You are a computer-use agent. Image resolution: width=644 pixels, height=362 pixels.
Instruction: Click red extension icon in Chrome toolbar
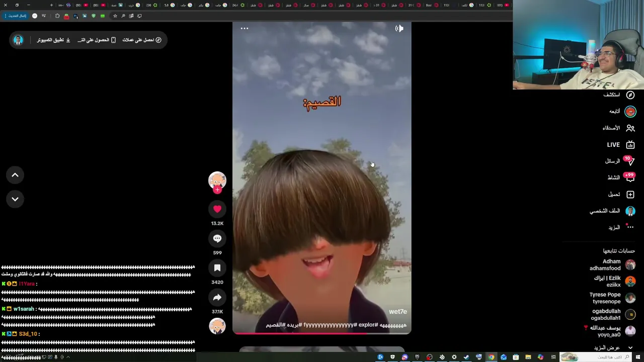click(x=66, y=16)
